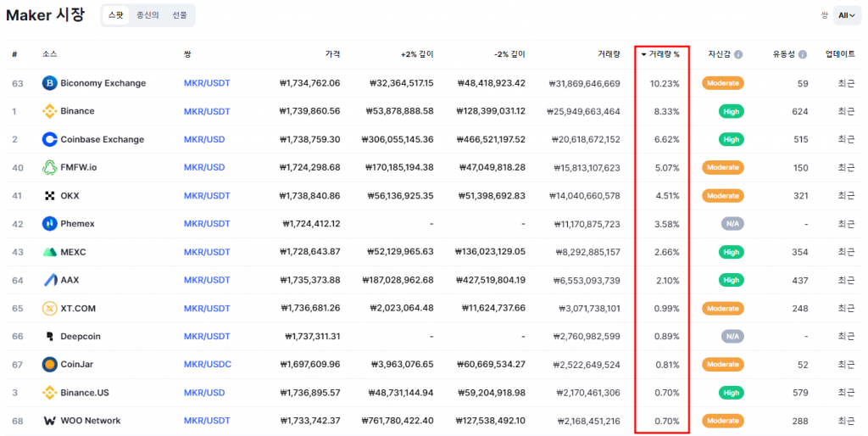Screen dimensions: 868x436
Task: Click the Deepcoin logo icon
Action: (50, 336)
